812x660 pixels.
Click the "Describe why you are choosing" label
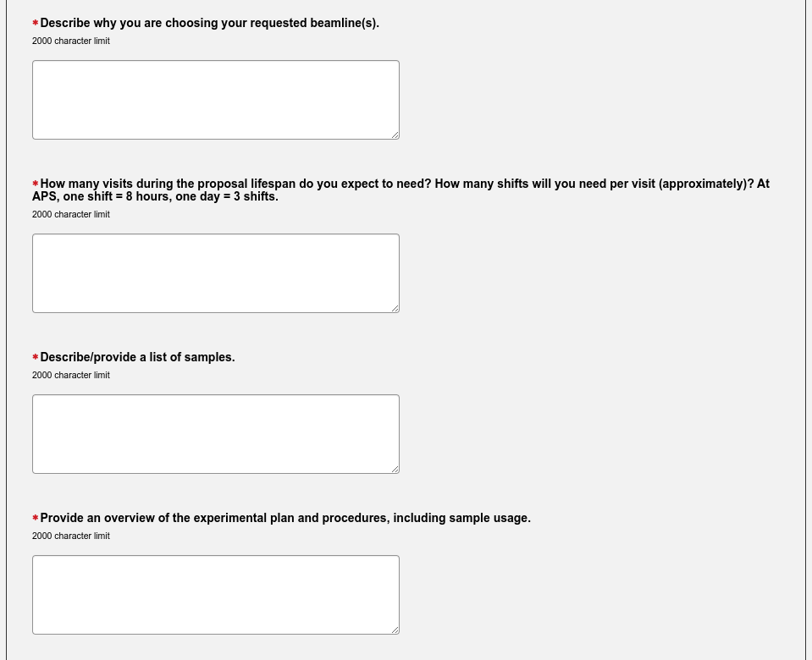tap(209, 23)
